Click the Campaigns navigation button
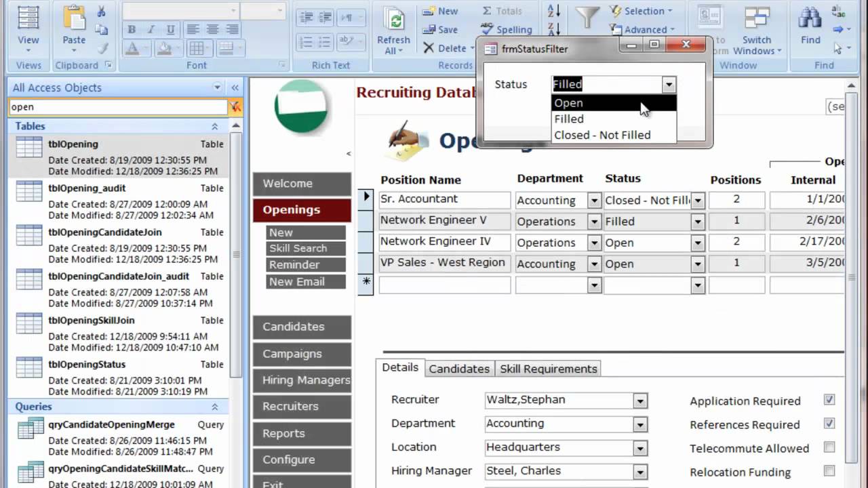The width and height of the screenshot is (868, 488). coord(302,354)
